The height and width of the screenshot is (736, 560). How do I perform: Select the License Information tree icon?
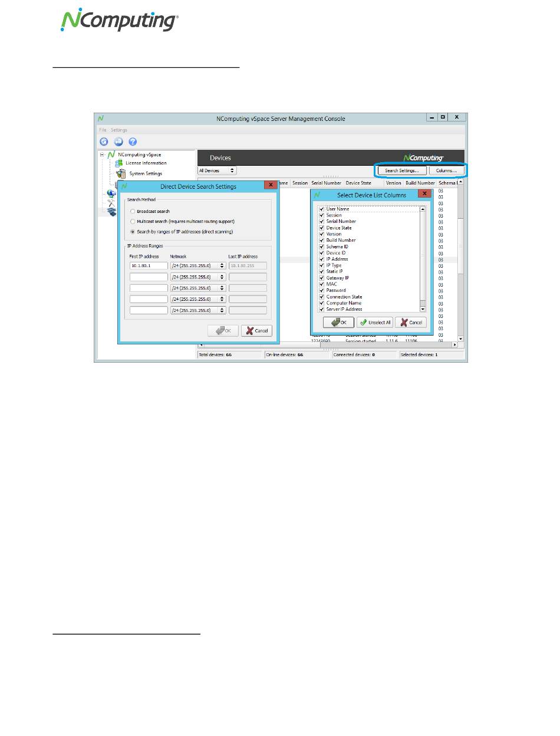pos(119,163)
